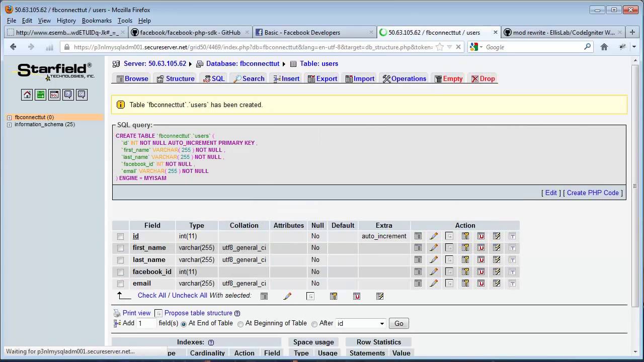Click the green Exit log out icon
The height and width of the screenshot is (362, 644).
(40, 95)
